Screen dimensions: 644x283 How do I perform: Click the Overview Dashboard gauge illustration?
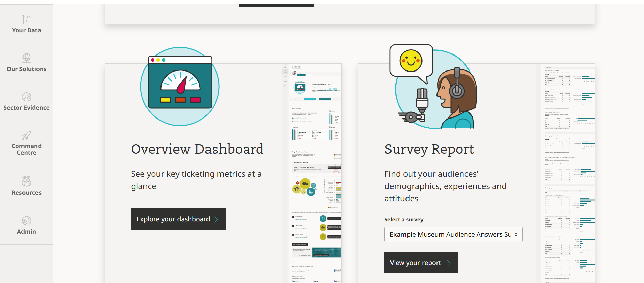click(180, 87)
